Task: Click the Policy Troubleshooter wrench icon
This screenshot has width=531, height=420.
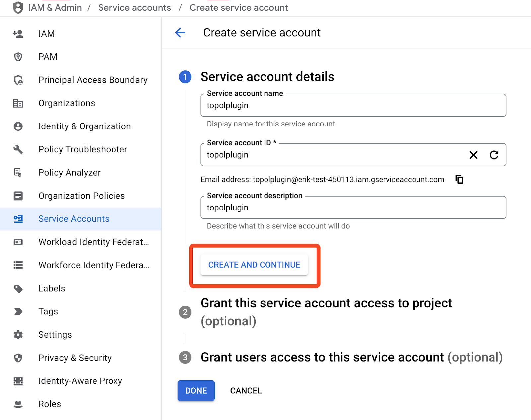Action: pyautogui.click(x=18, y=149)
